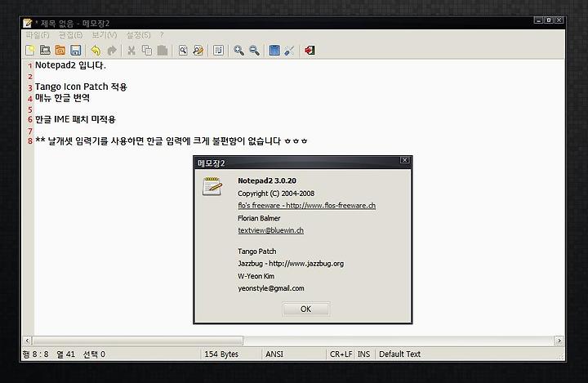Open customize schemes tools icon
This screenshot has height=383, width=588.
(289, 51)
